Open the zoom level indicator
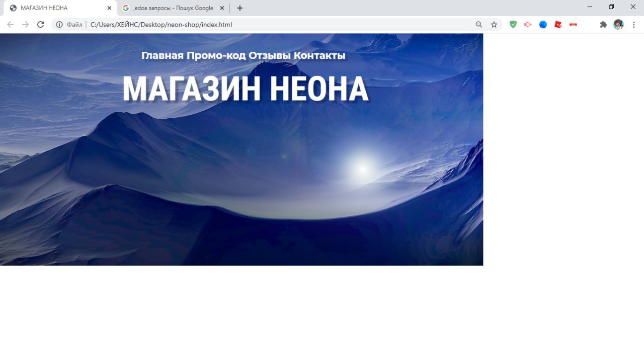Viewport: 644px width, 343px height. [x=479, y=24]
